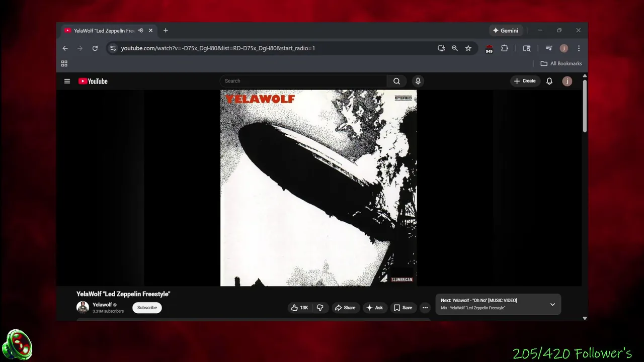644x362 pixels.
Task: Click the Led Zeppelin album art video
Action: (x=318, y=188)
